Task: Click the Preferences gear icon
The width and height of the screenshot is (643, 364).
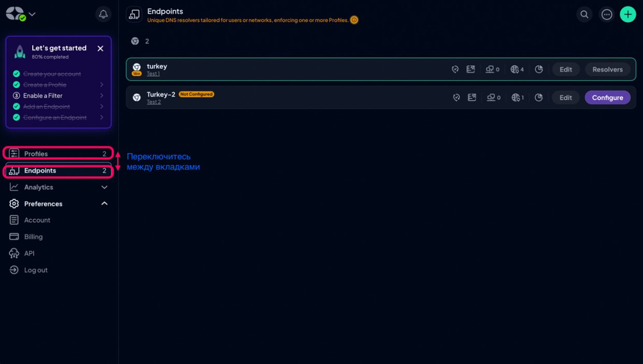Action: click(x=14, y=203)
